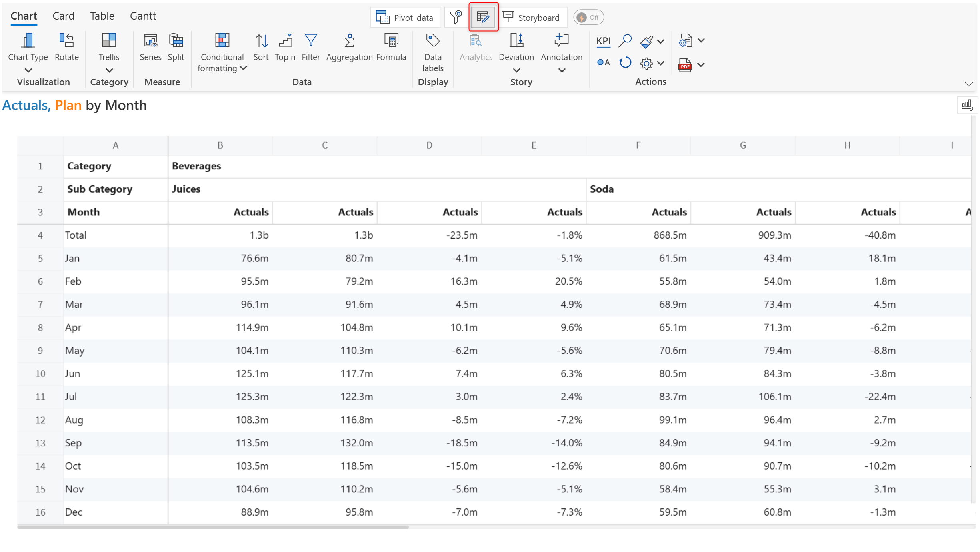Switch to the Gantt tab

tap(143, 16)
